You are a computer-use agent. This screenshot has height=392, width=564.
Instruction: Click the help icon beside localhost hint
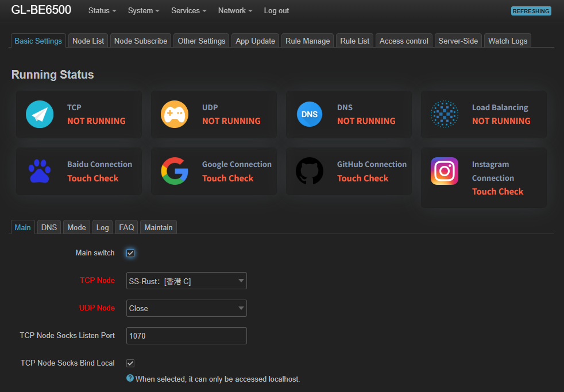130,378
